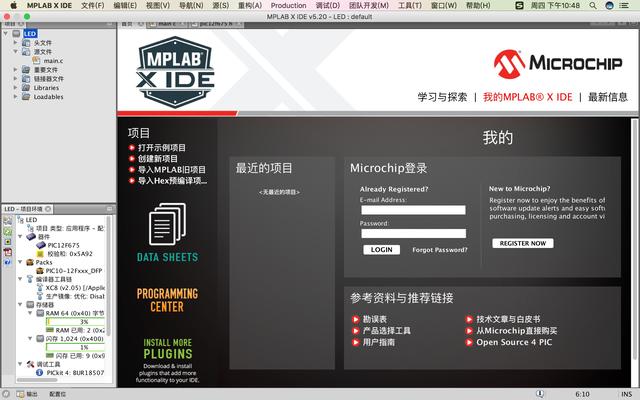Collapse the Packs node in dashboard
640x400 pixels.
point(20,262)
